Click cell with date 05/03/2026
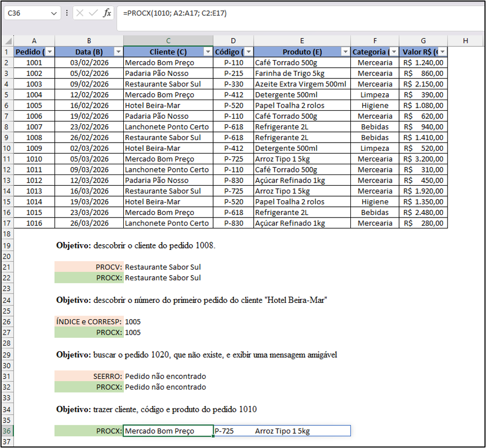The height and width of the screenshot is (448, 486). (x=89, y=159)
